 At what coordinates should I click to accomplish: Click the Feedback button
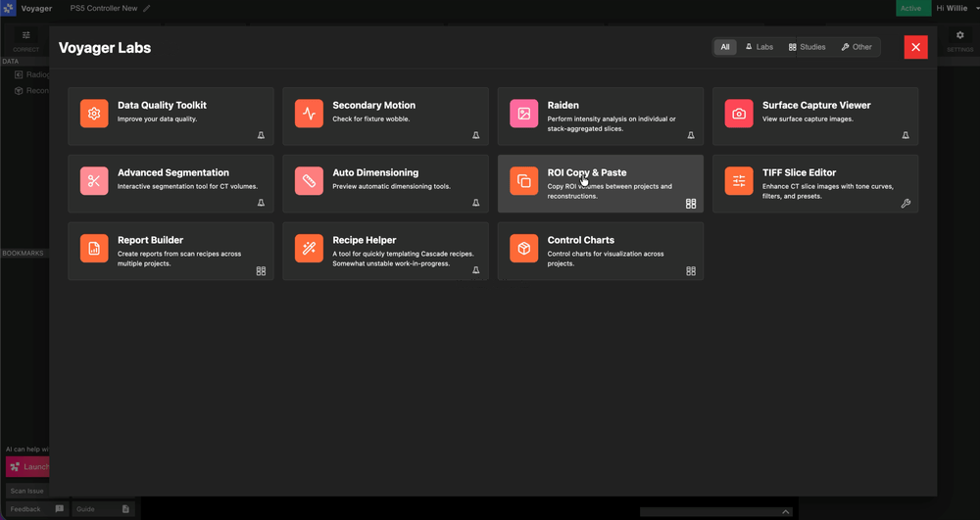pyautogui.click(x=37, y=509)
